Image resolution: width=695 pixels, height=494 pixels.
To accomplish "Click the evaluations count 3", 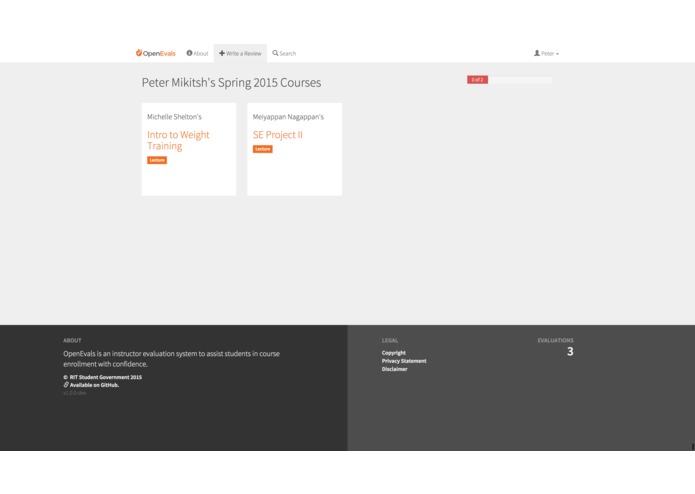I will [570, 351].
